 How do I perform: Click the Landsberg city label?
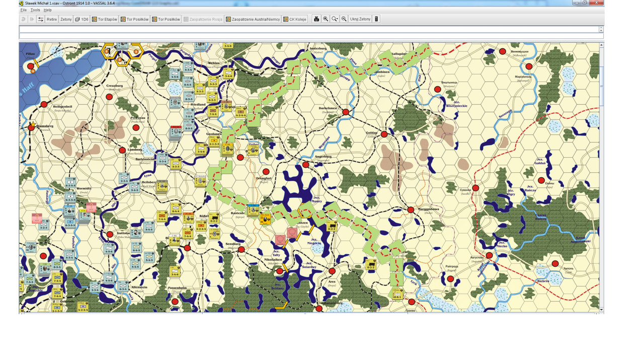(x=136, y=150)
